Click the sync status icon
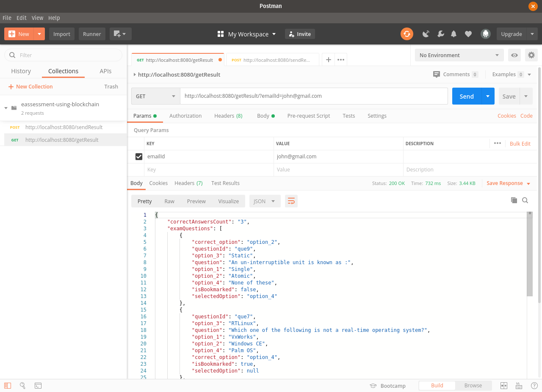The image size is (542, 392). [407, 34]
